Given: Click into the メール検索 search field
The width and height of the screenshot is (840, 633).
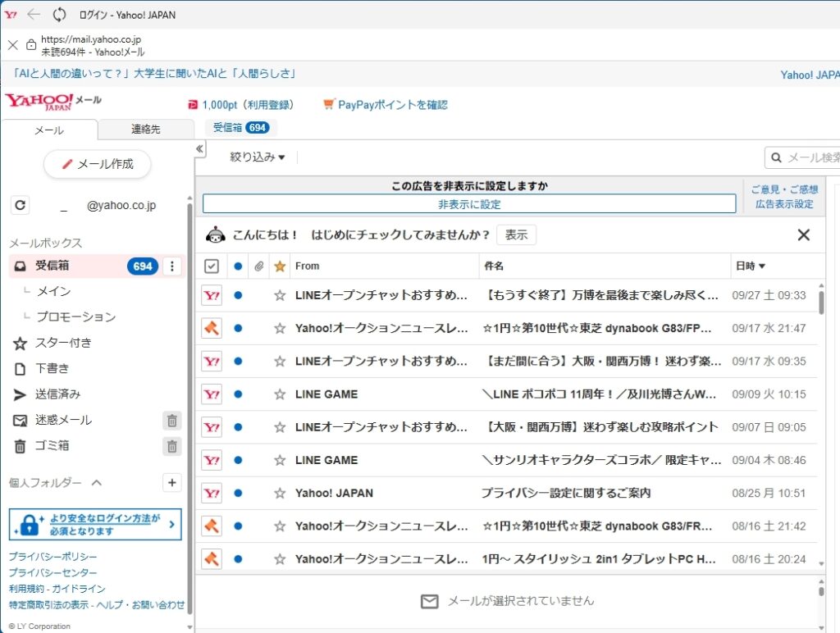Looking at the screenshot, I should (808, 157).
